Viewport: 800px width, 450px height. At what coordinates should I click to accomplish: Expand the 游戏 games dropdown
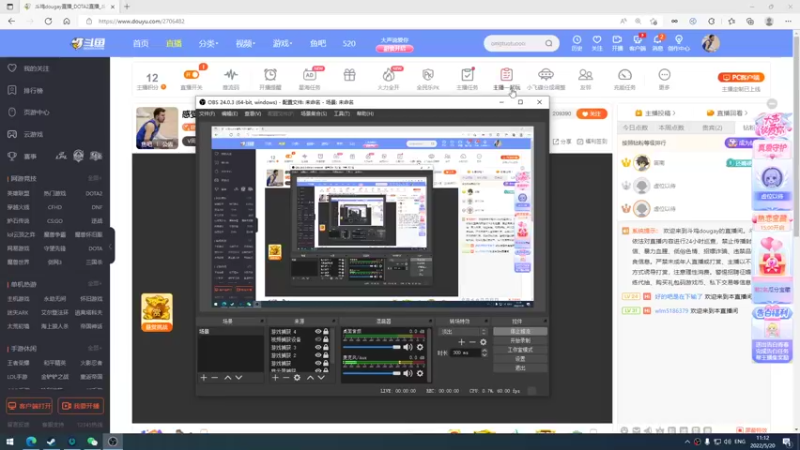coord(282,43)
